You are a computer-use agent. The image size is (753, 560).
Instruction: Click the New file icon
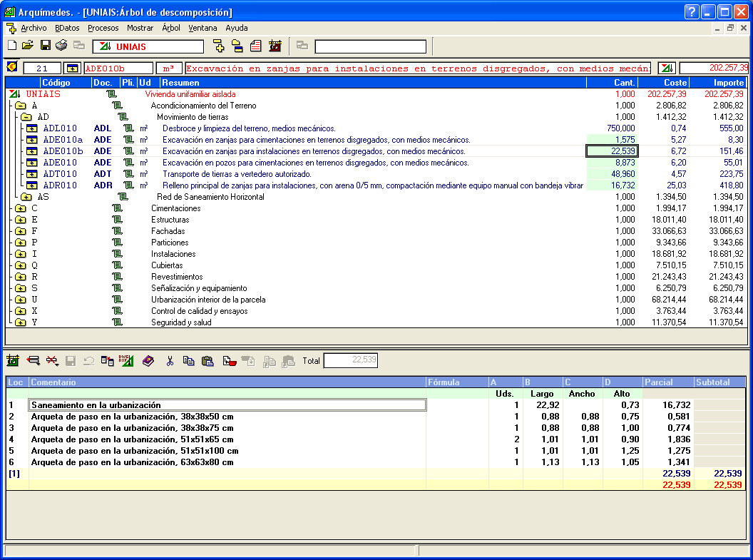click(12, 46)
